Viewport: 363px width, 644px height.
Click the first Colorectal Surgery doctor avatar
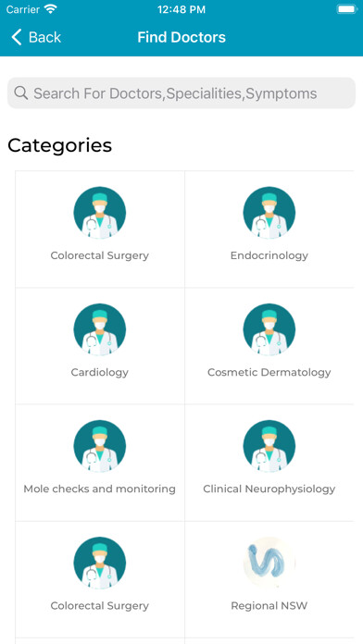100,213
